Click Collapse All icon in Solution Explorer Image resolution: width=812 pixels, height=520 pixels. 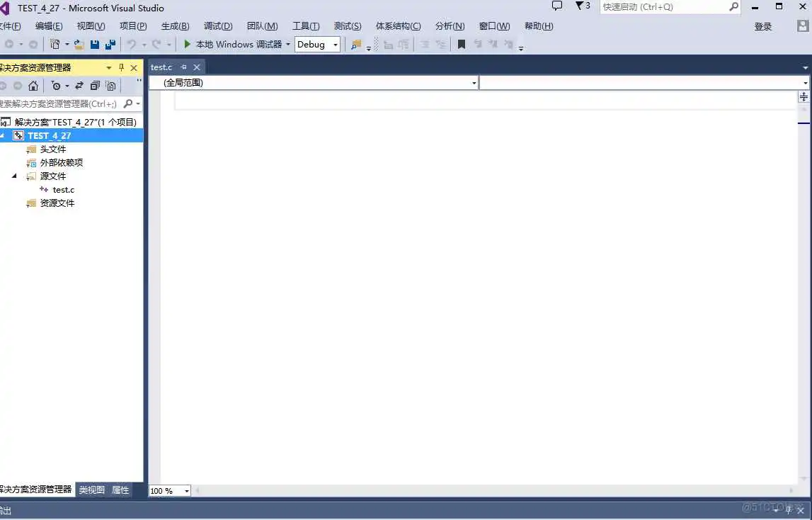click(95, 86)
